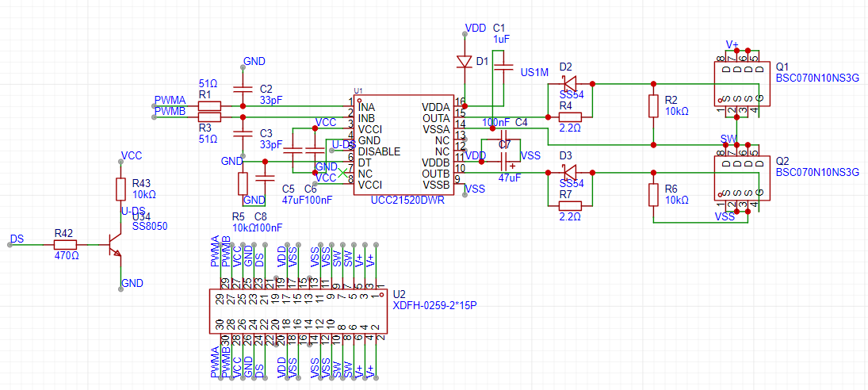Click the INB pin name on U1

(x=366, y=118)
